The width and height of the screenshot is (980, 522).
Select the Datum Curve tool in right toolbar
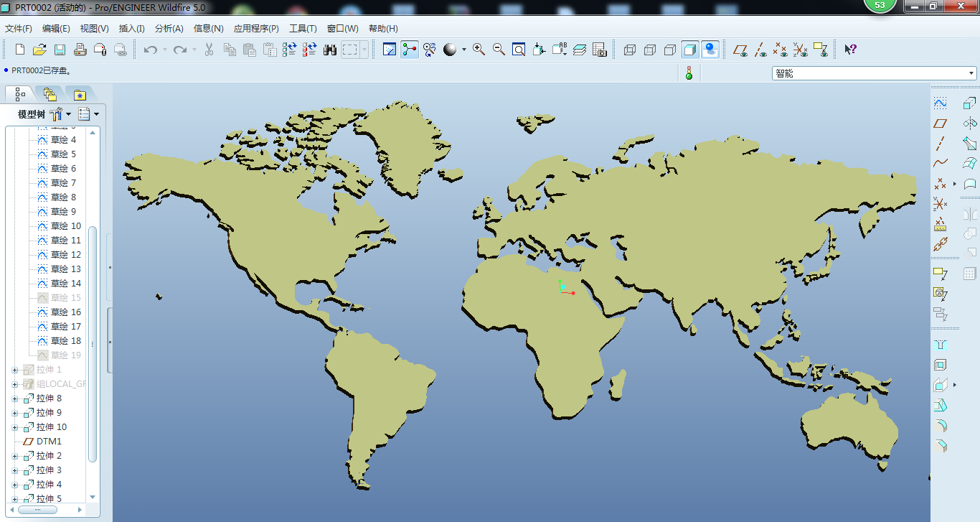point(941,164)
